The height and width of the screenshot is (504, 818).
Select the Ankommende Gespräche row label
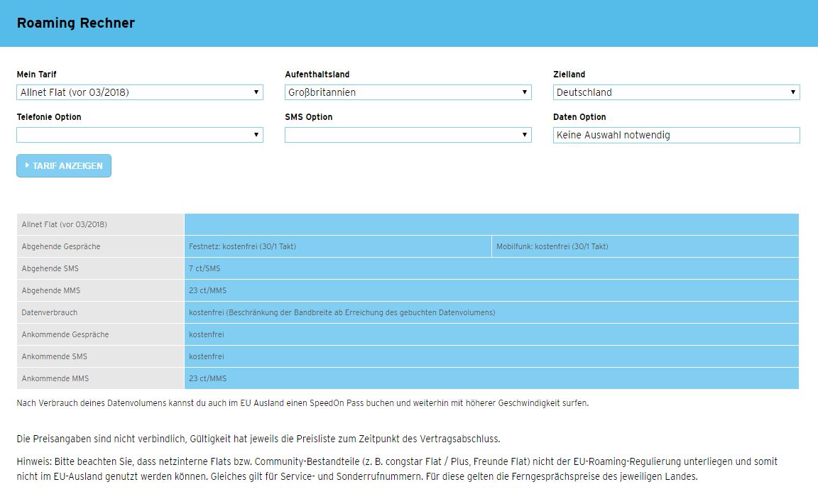coord(99,334)
